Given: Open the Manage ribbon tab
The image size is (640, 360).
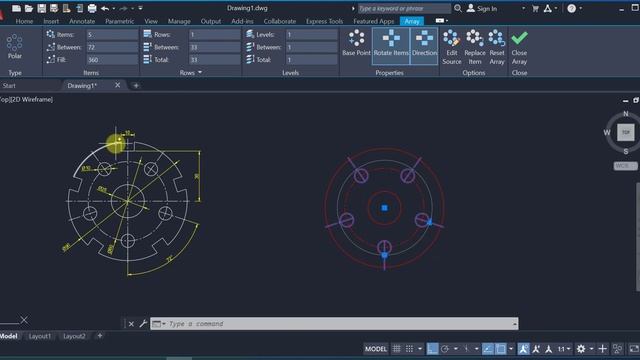Looking at the screenshot, I should click(179, 21).
